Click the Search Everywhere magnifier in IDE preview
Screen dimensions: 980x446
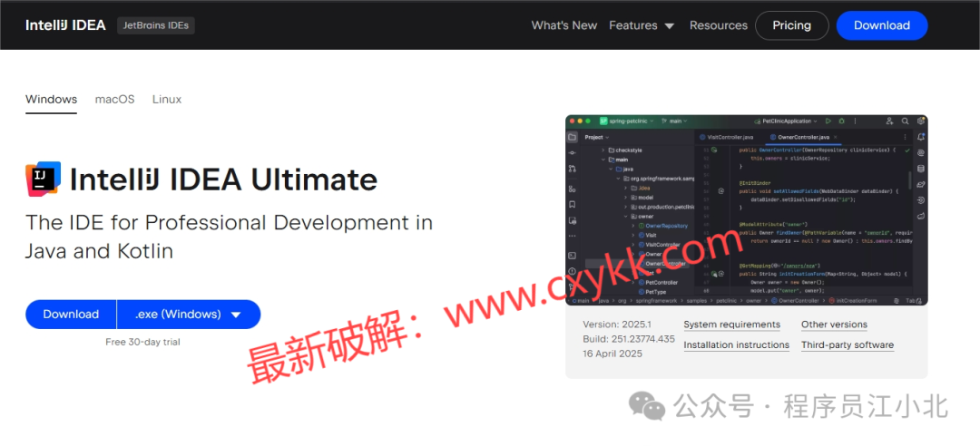[905, 121]
